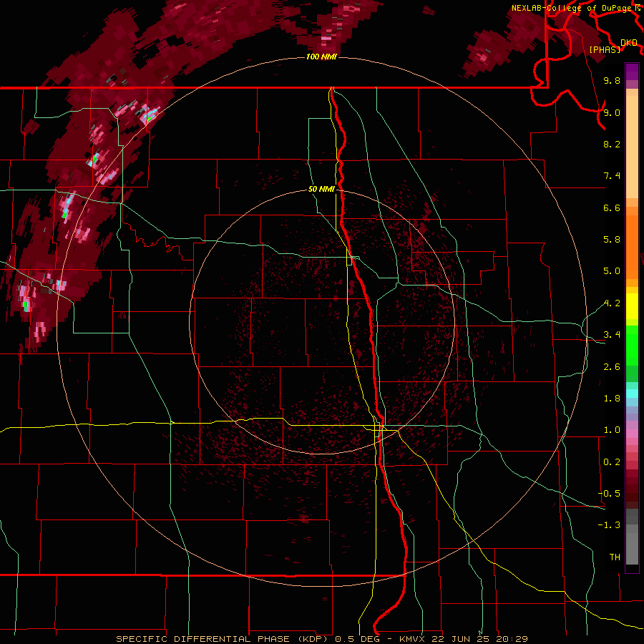Click the [PHAS] unit label

tap(605, 49)
